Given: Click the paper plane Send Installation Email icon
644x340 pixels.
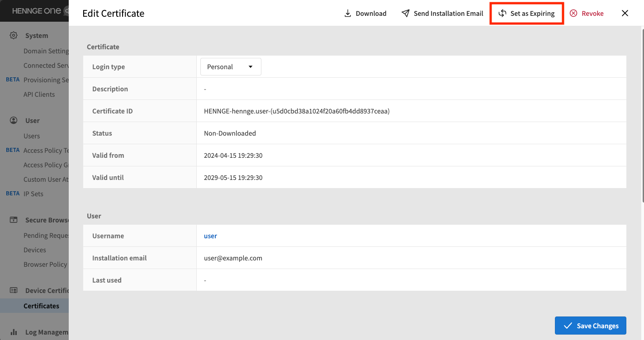Looking at the screenshot, I should tap(406, 13).
